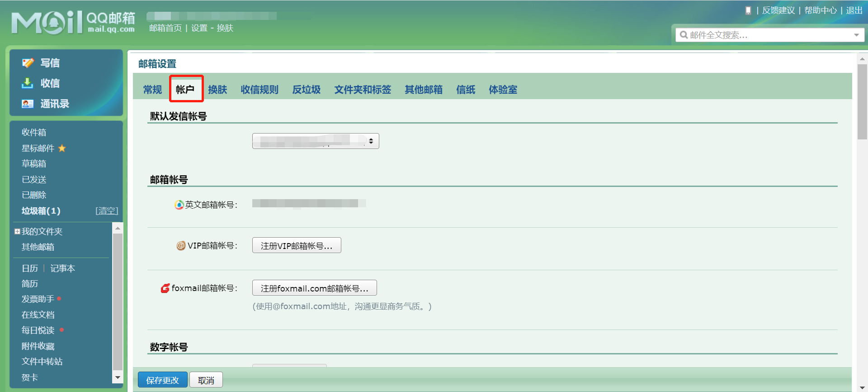The height and width of the screenshot is (392, 868).
Task: Click the 保存更改 button
Action: point(162,380)
